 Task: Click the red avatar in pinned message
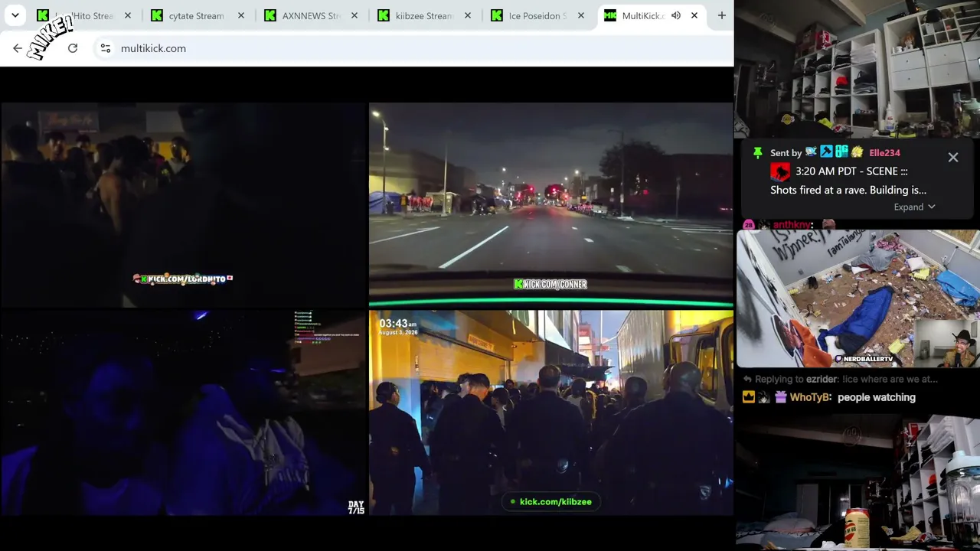pyautogui.click(x=780, y=171)
